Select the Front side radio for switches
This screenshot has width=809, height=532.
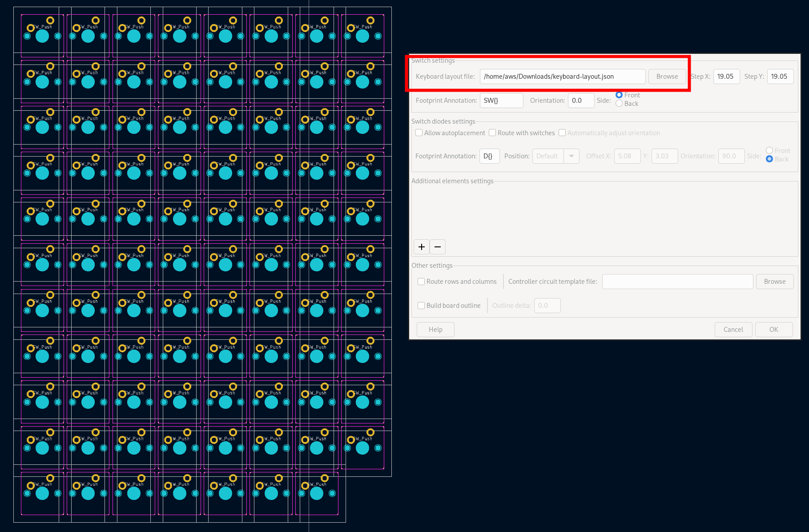point(619,95)
